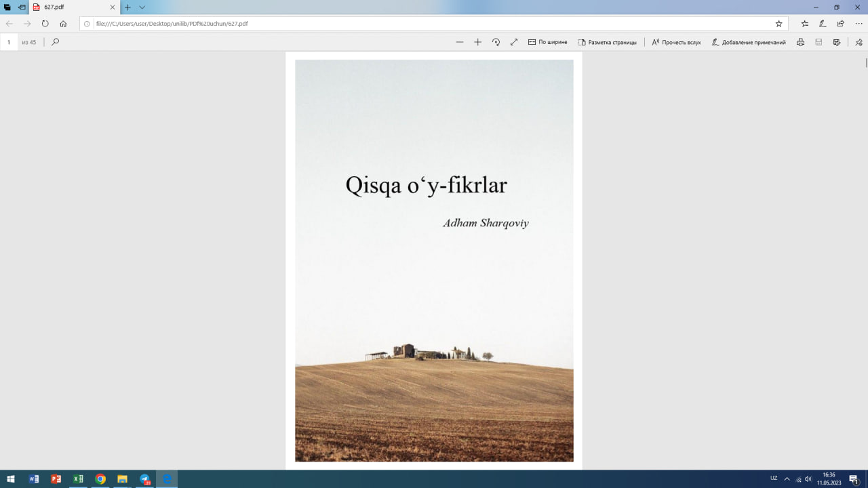This screenshot has width=868, height=488.
Task: Enter full screen view of the PDF
Action: pos(513,41)
